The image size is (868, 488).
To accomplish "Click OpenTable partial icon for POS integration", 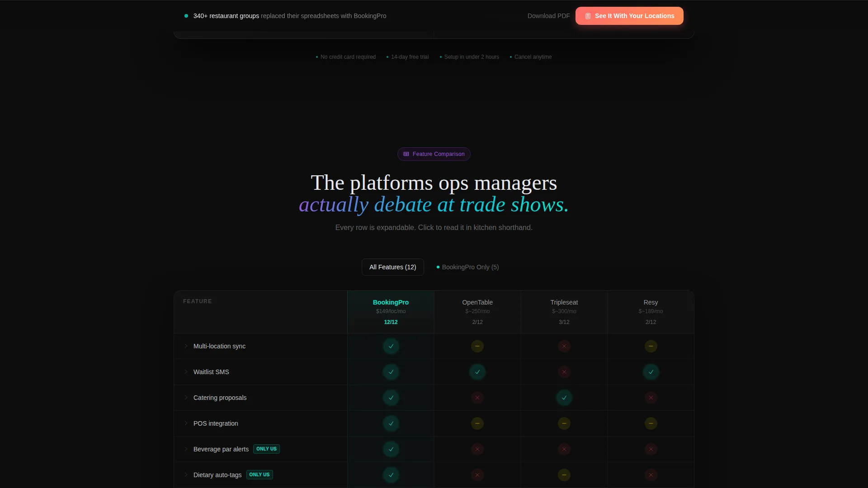I will click(477, 423).
